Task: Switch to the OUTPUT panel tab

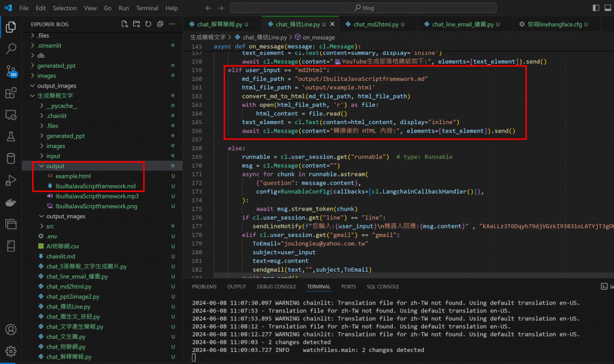Action: point(236,287)
